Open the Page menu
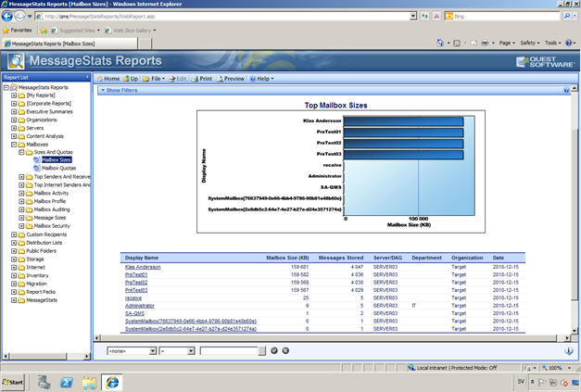 [507, 43]
